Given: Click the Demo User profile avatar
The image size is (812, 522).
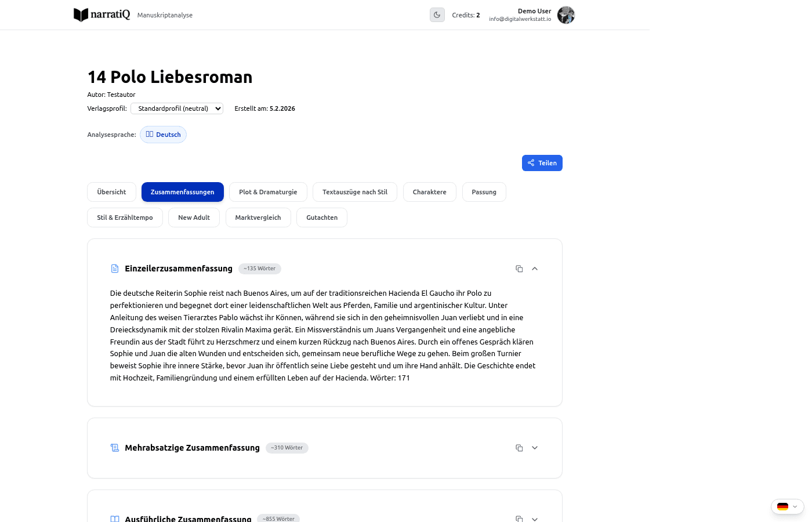Looking at the screenshot, I should [x=565, y=15].
